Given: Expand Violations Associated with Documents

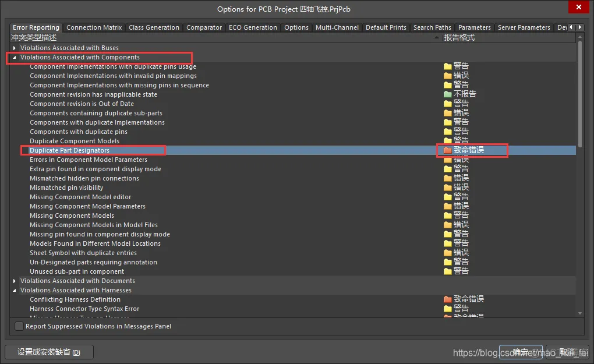Looking at the screenshot, I should [x=15, y=281].
